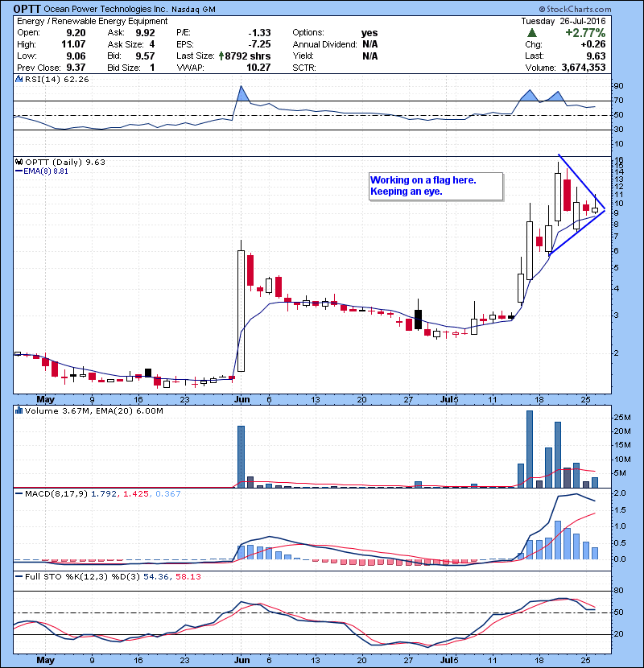Click the Ask Size value 4

point(152,44)
